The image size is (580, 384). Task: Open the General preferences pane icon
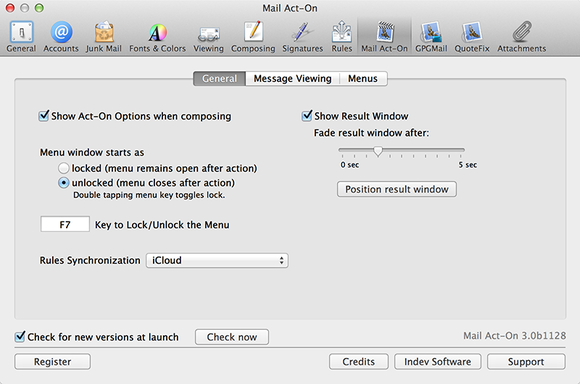tap(21, 36)
